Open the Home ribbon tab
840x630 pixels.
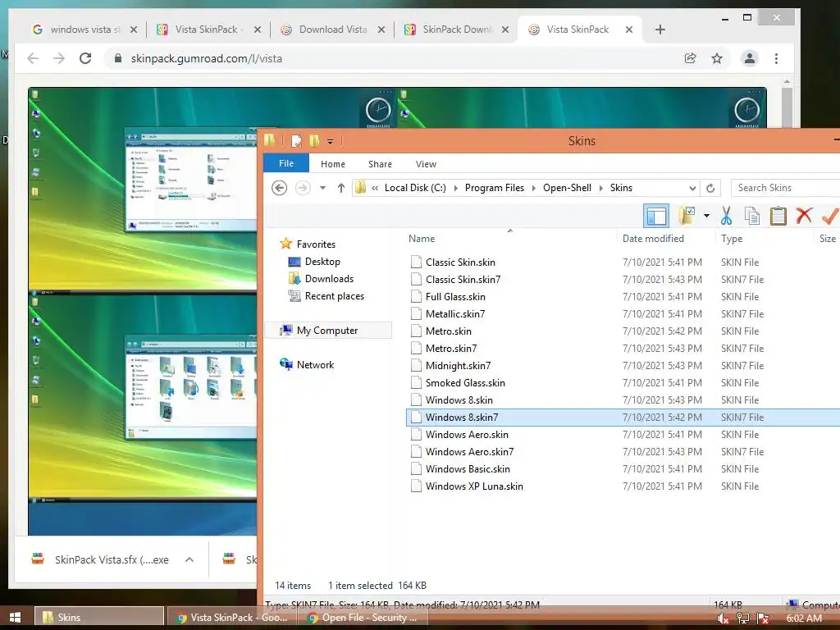pos(333,164)
